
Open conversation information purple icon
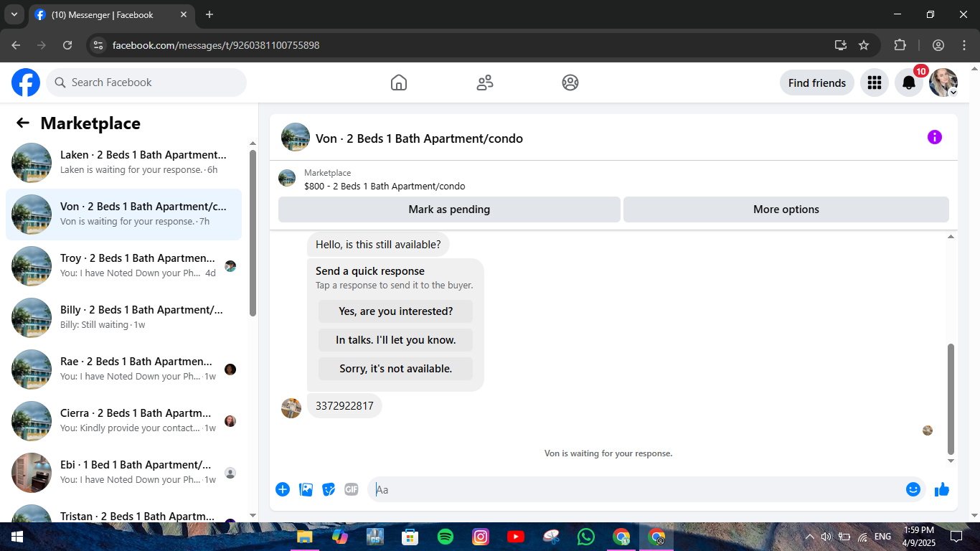[x=934, y=137]
